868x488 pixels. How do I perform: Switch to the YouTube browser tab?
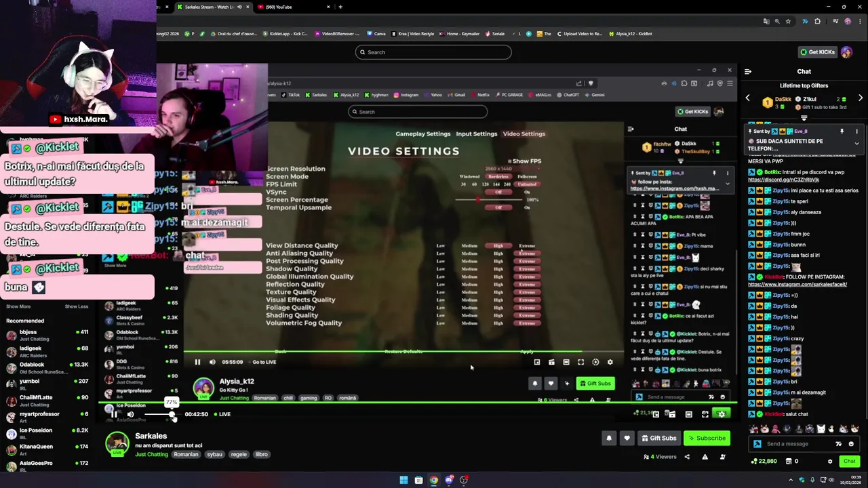click(x=293, y=7)
